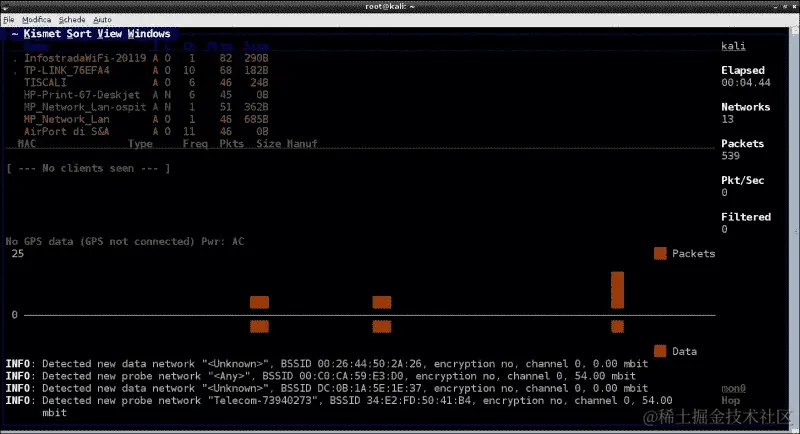The height and width of the screenshot is (434, 800).
Task: Click the Manuf column header
Action: (x=302, y=144)
